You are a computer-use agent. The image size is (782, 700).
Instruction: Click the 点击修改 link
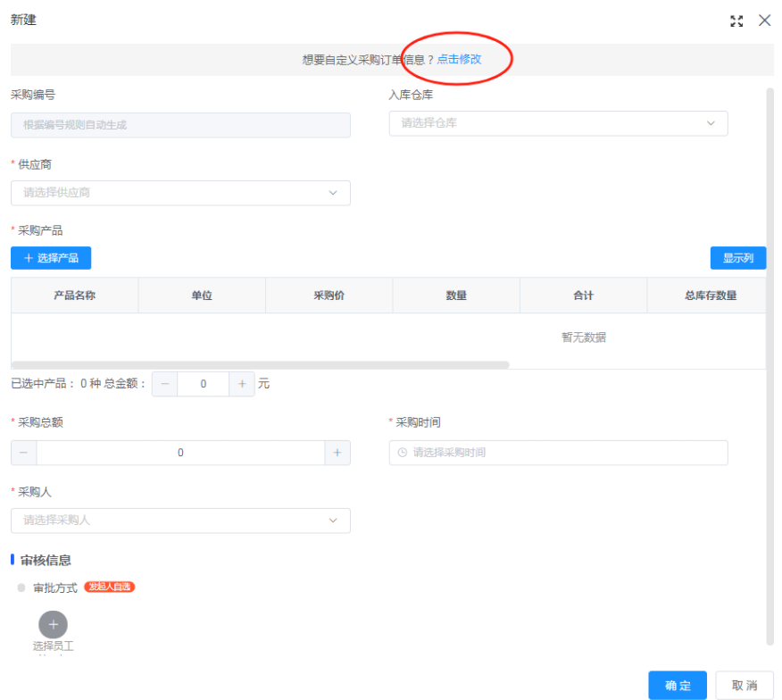point(459,59)
